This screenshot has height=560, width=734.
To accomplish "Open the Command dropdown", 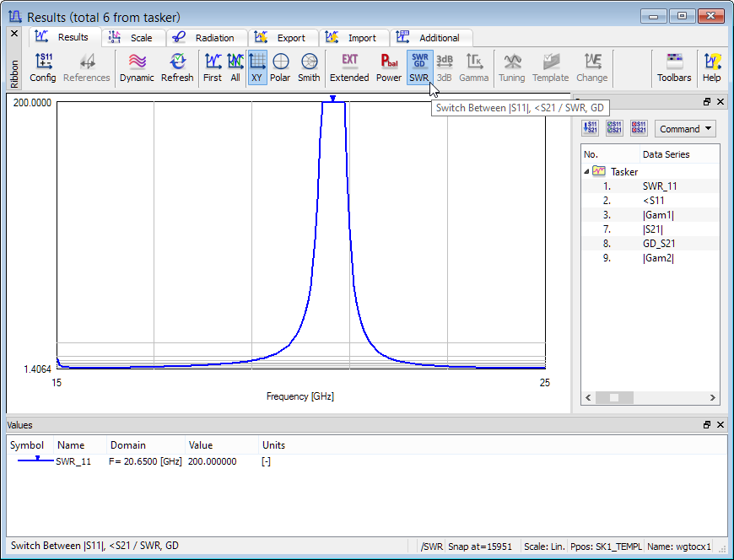I will [685, 129].
